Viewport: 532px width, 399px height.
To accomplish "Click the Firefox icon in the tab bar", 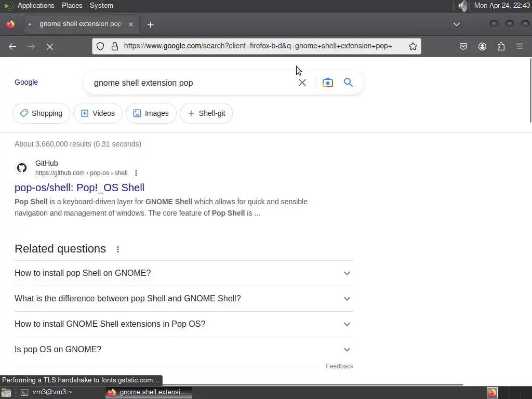I will tap(10, 24).
